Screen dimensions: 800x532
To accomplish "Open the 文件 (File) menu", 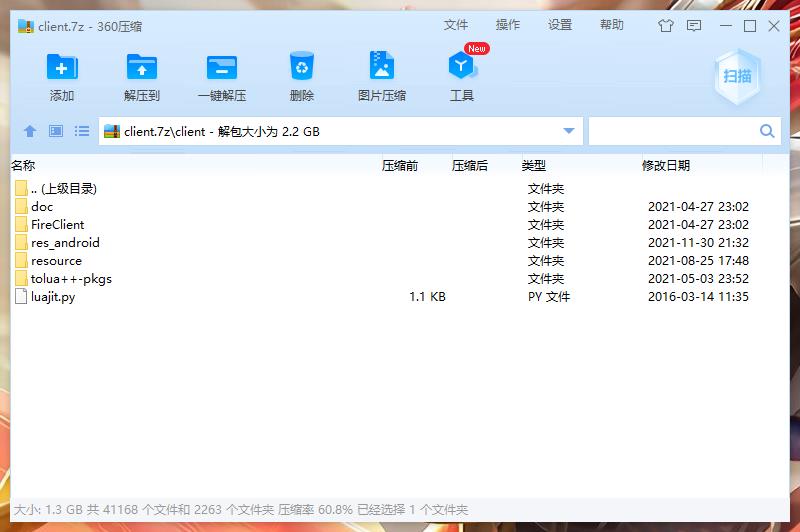I will [456, 25].
